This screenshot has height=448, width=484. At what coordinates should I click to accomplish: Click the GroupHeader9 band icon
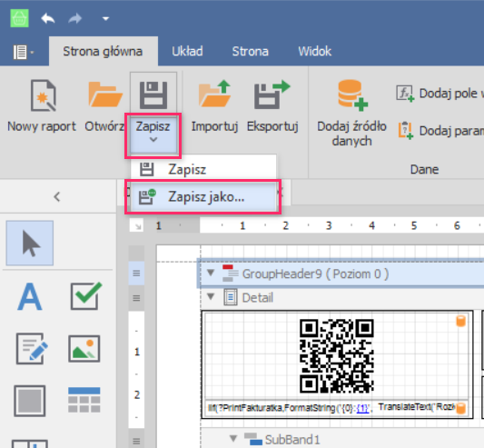click(230, 274)
